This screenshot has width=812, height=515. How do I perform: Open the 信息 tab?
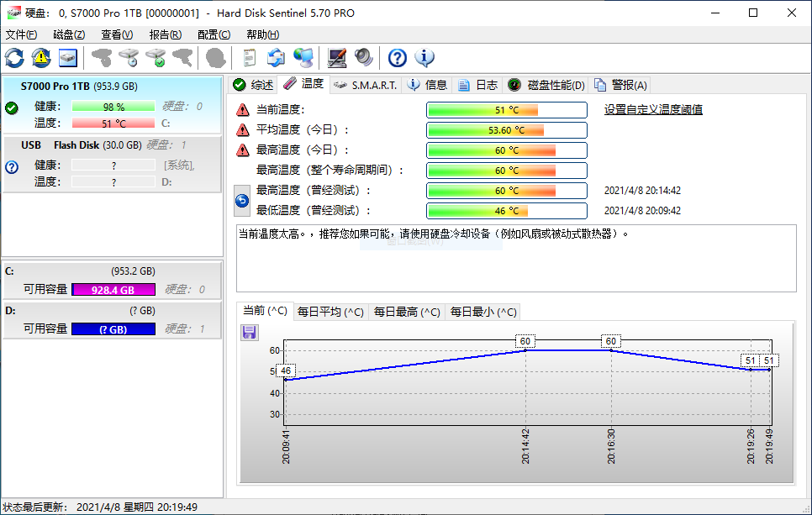427,85
